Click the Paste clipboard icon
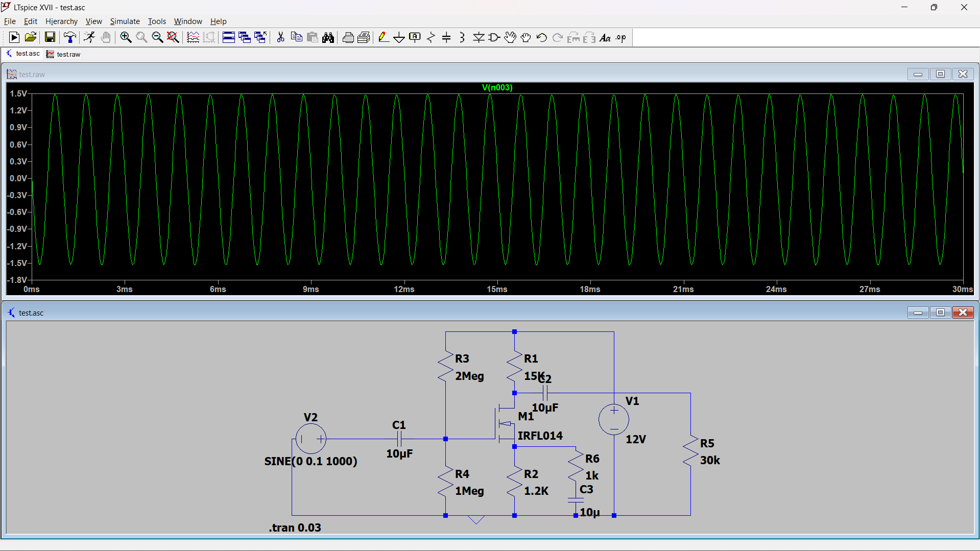 (x=313, y=37)
